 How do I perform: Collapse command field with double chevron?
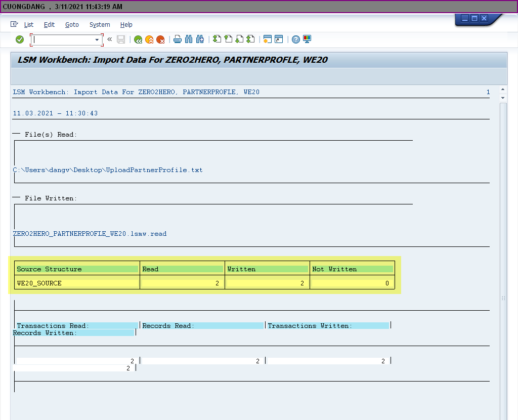click(109, 39)
